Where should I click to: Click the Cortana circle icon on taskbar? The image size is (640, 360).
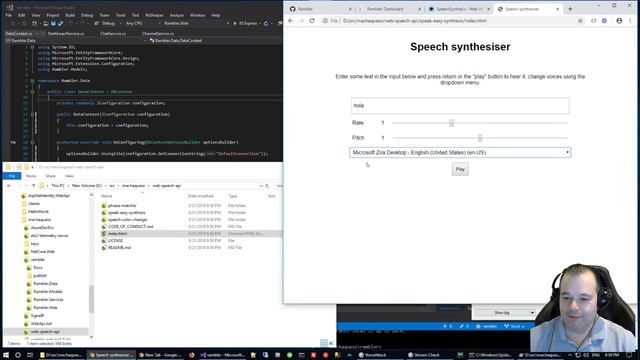[18, 355]
